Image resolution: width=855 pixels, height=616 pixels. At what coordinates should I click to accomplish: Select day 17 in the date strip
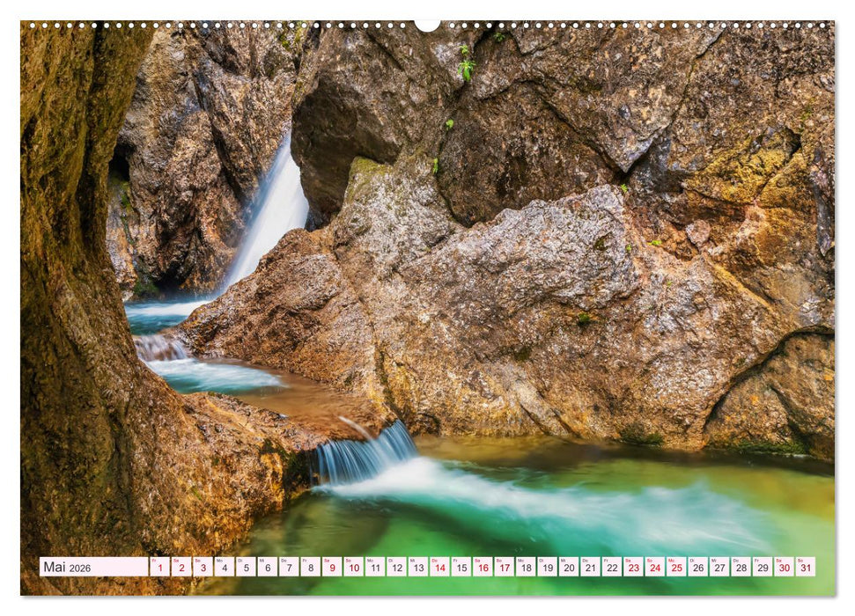[504, 568]
